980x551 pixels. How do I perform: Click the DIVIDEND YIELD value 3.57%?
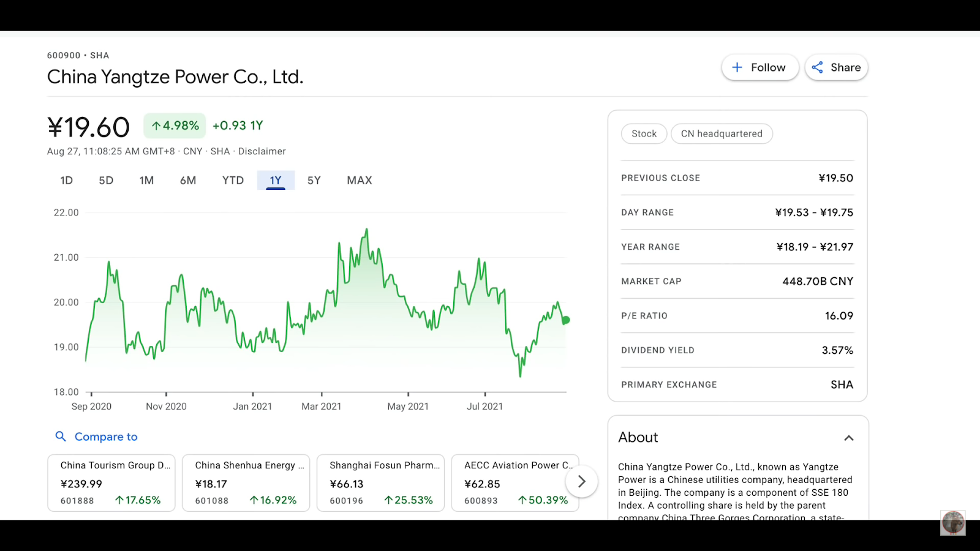coord(837,350)
